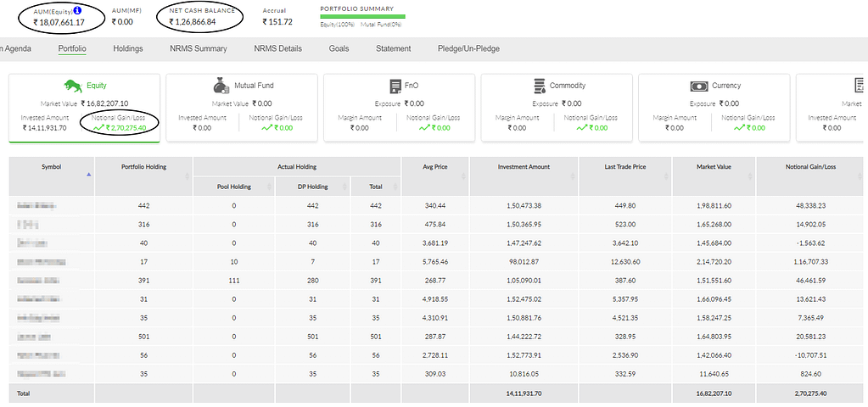Click Equity(100%) legend label

pyautogui.click(x=339, y=25)
